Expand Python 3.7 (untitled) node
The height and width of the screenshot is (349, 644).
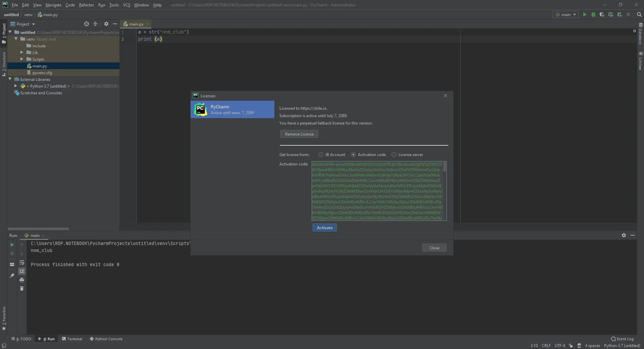(x=16, y=86)
